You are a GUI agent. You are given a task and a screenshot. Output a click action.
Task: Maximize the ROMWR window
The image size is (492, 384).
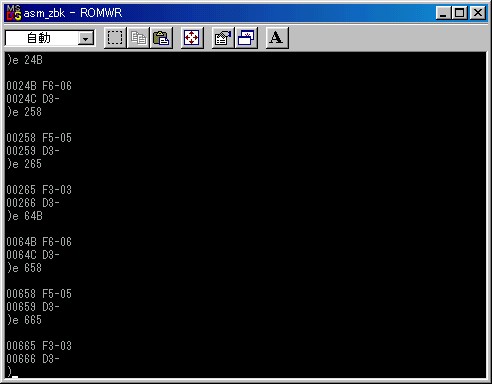[x=459, y=13]
